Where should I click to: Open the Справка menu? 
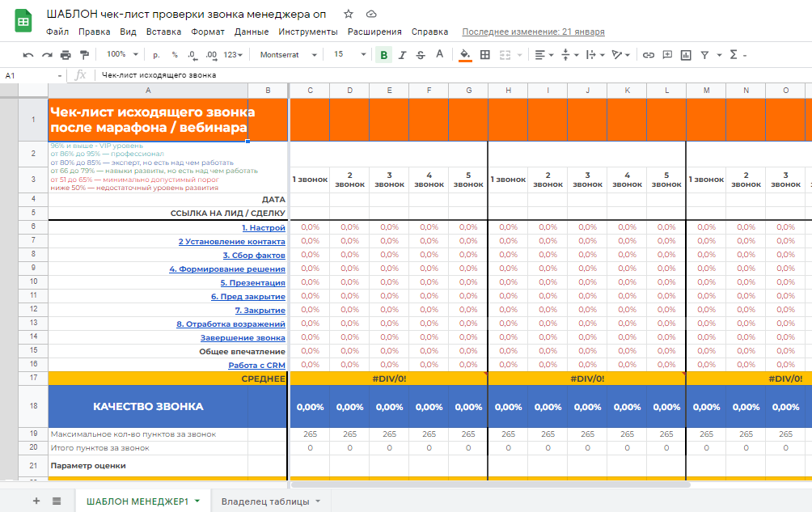pos(429,32)
